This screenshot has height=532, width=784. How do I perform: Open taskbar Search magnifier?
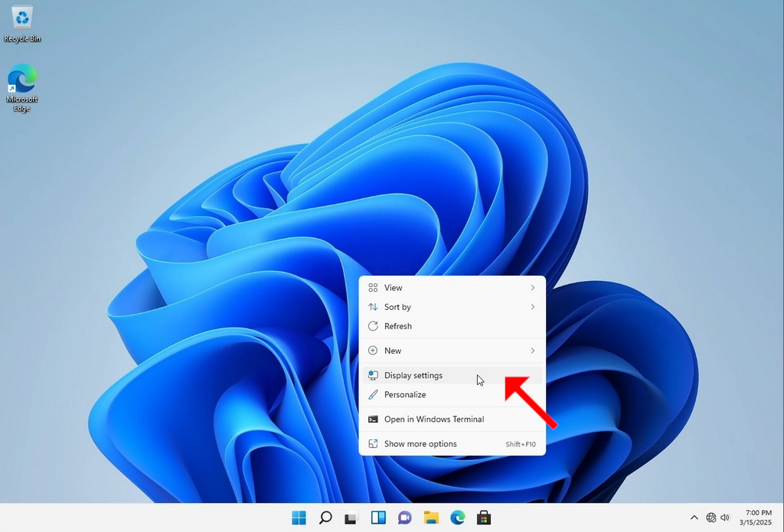[x=325, y=517]
